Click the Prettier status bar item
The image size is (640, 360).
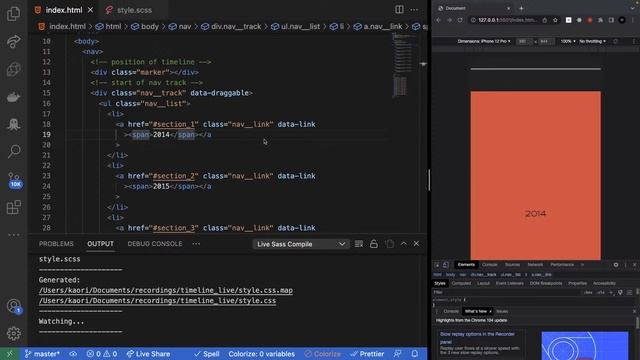(x=367, y=354)
